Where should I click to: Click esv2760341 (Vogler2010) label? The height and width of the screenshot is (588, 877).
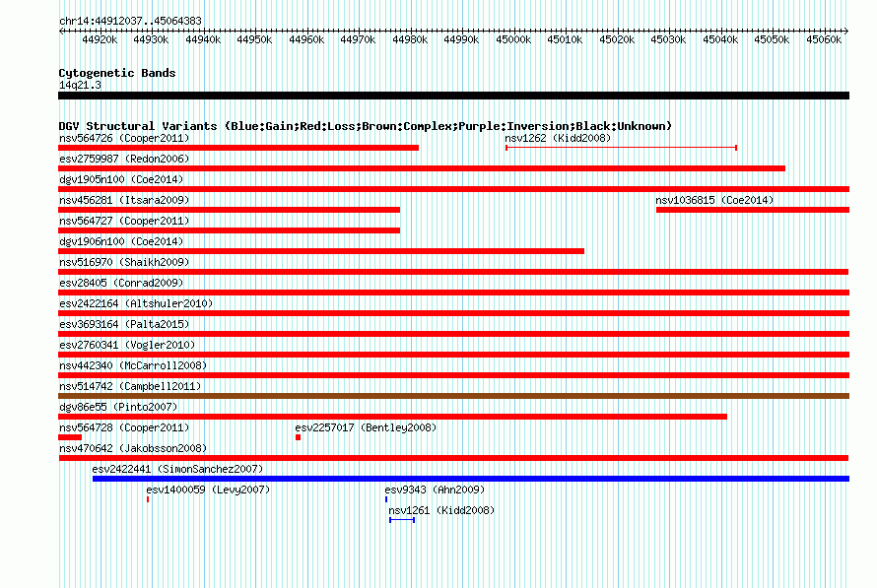click(x=127, y=345)
